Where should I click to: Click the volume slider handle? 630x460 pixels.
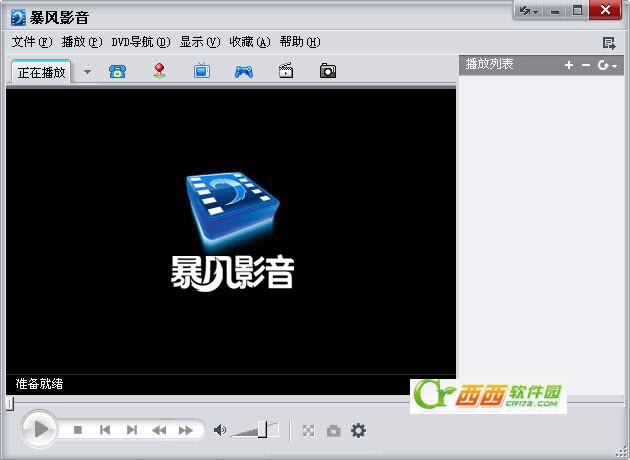[x=262, y=429]
